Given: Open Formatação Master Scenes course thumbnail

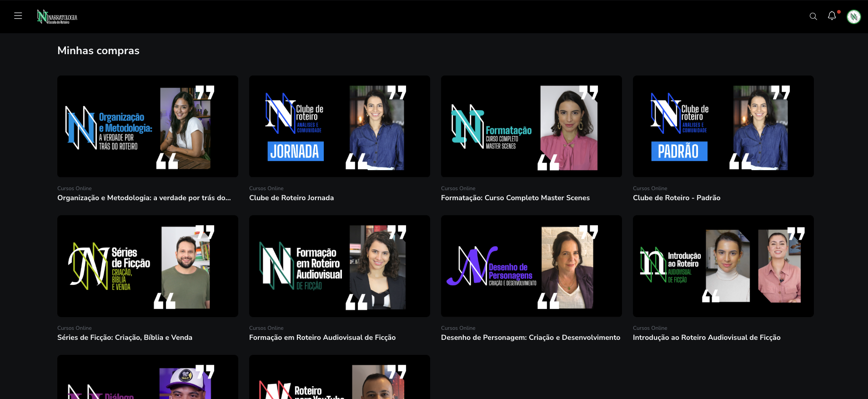Looking at the screenshot, I should pyautogui.click(x=532, y=126).
